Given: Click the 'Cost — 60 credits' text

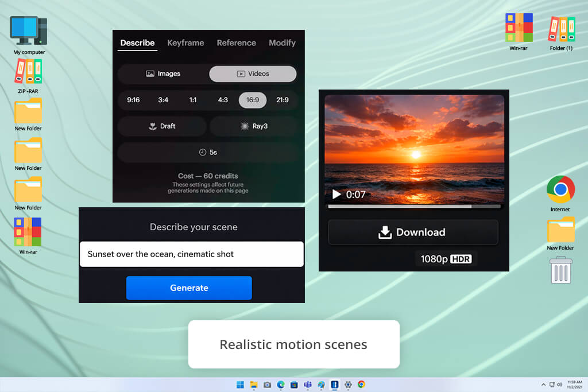Looking at the screenshot, I should click(208, 176).
